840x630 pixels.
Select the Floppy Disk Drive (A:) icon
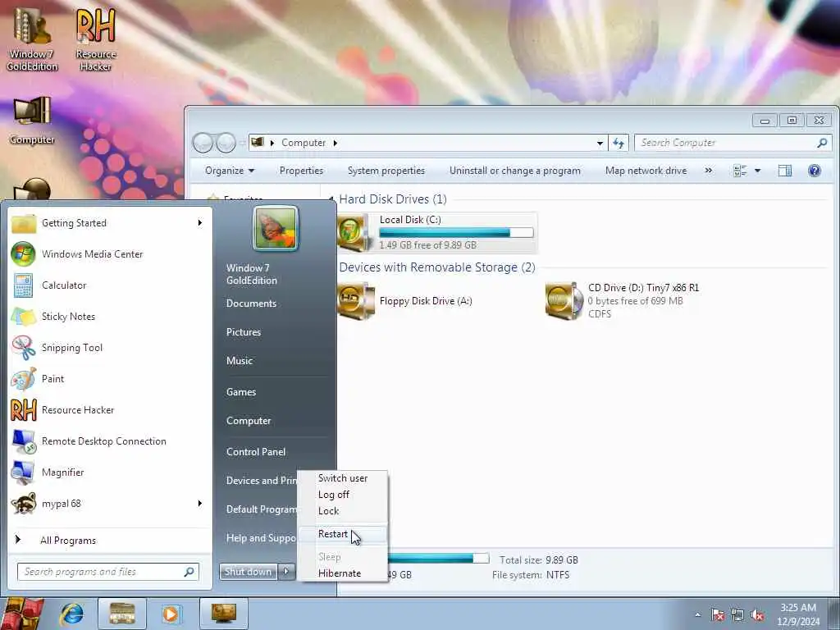tap(356, 301)
